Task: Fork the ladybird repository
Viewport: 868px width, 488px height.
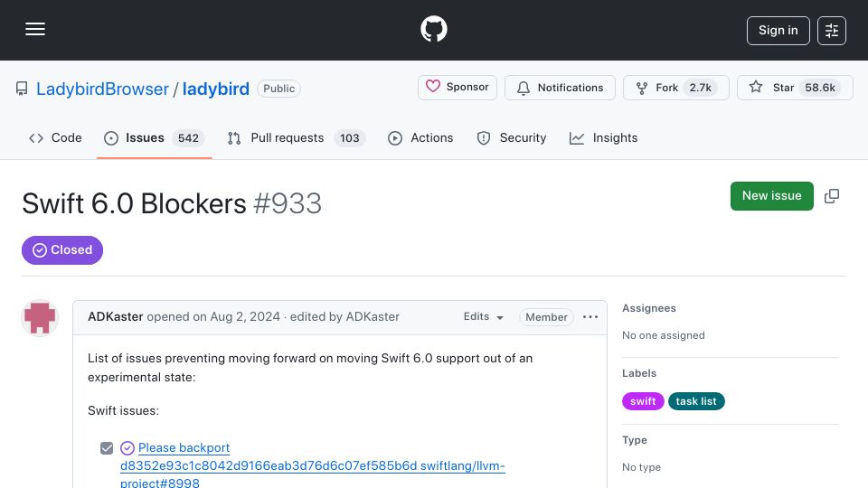Action: [x=676, y=88]
